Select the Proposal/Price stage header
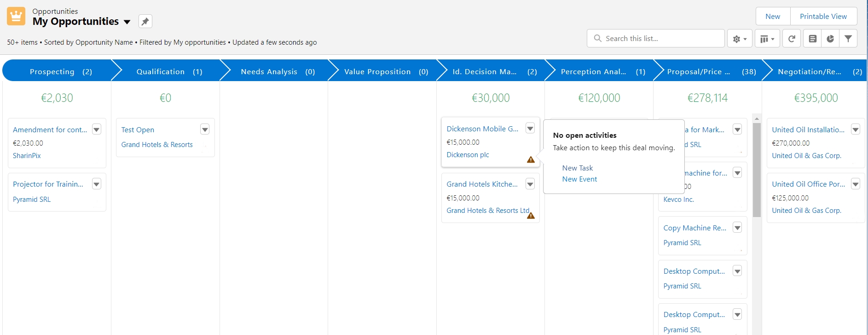 click(708, 71)
